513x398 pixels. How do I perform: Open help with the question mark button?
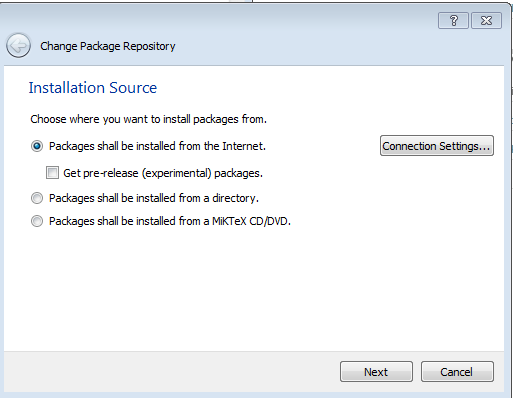453,21
